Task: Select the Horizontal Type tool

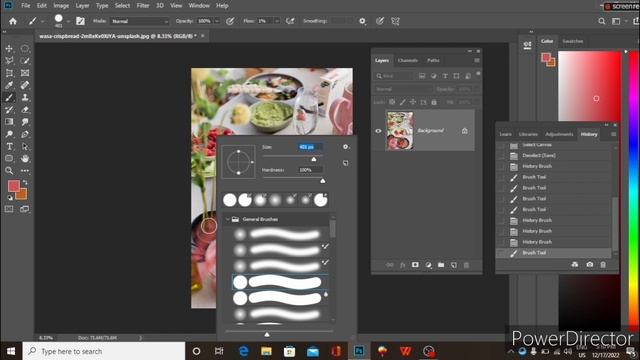Action: point(9,146)
